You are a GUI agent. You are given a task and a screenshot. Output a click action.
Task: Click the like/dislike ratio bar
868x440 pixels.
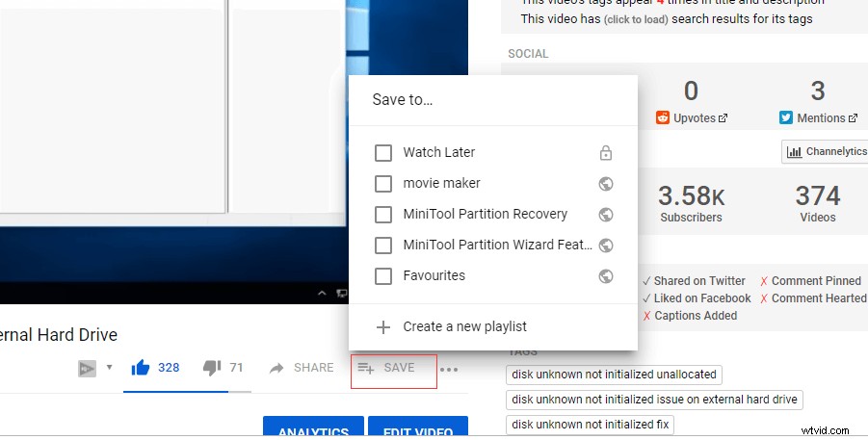coord(187,391)
